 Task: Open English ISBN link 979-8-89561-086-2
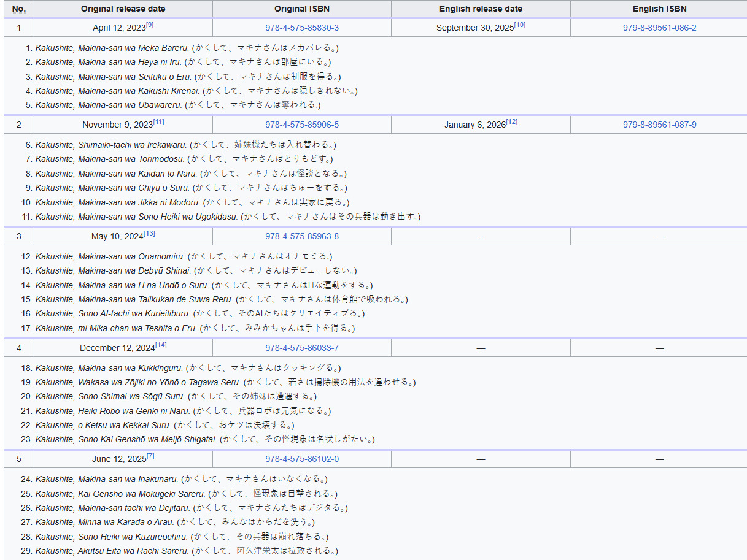(x=659, y=28)
